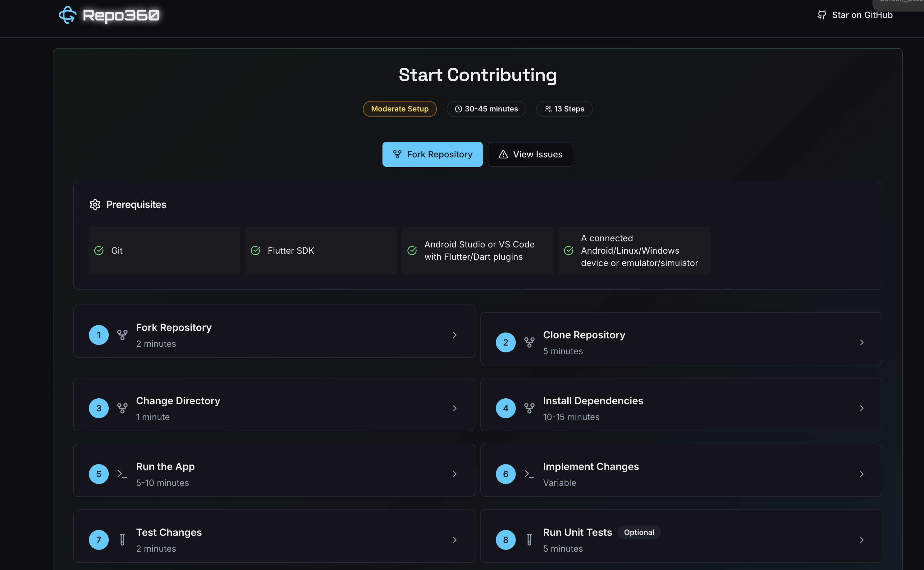Expand the Install Dependencies step chevron
The height and width of the screenshot is (570, 924).
(x=861, y=408)
